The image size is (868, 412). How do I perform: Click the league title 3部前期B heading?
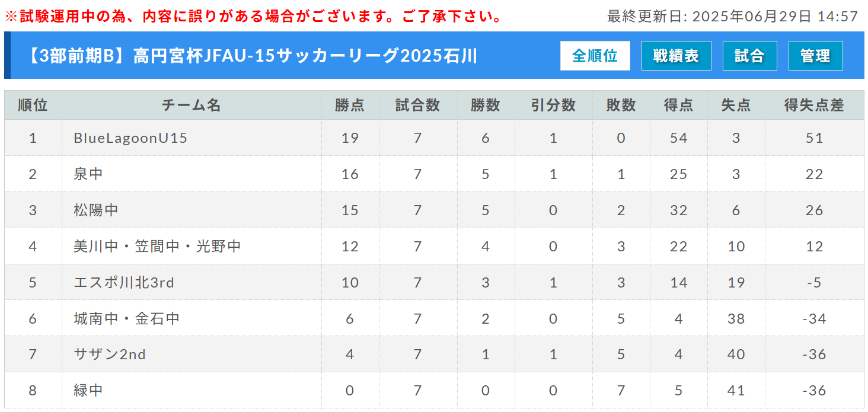(251, 56)
